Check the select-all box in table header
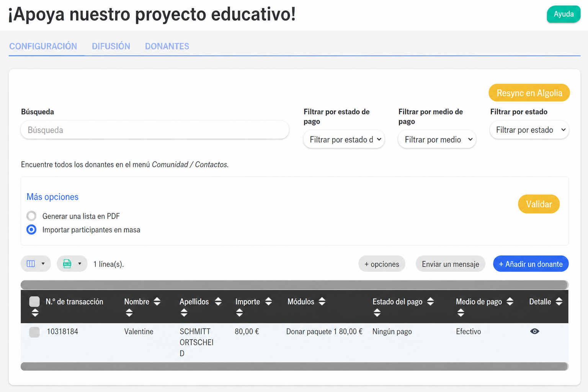Viewport: 588px width, 392px height. 34,302
